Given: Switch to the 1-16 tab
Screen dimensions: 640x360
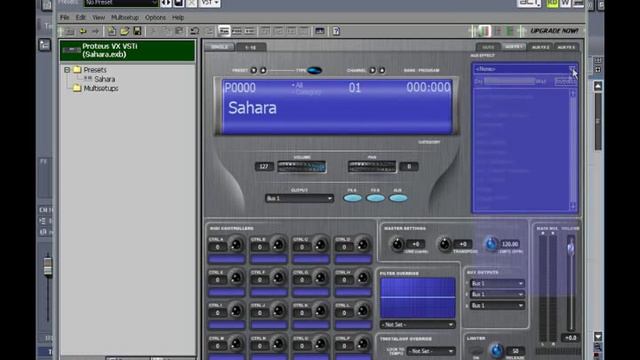Looking at the screenshot, I should (251, 47).
